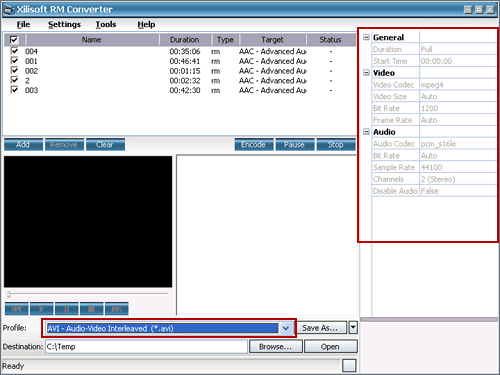Click the Remove button
Screen dimensions: 500x375
click(x=64, y=145)
